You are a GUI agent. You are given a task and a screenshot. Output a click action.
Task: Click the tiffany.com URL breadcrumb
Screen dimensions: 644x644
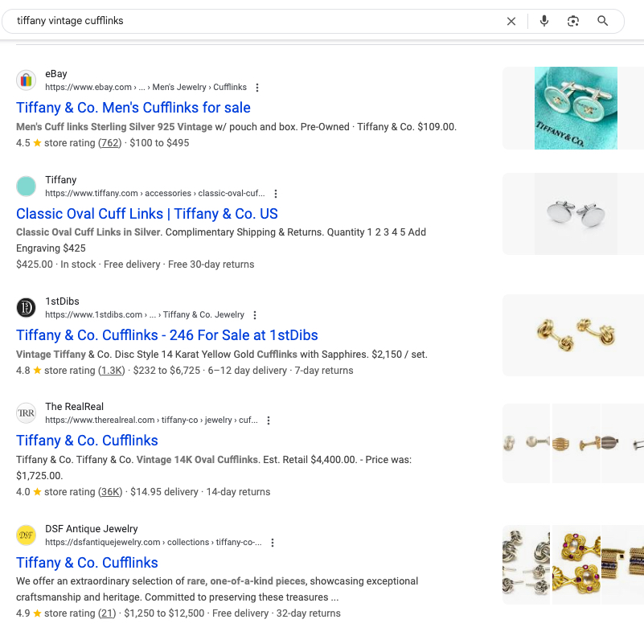point(155,193)
